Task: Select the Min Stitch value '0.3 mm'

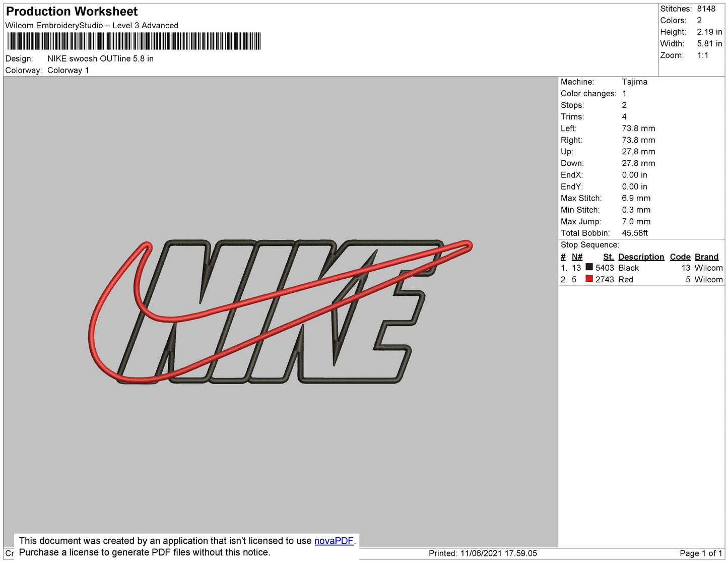Action: [x=636, y=210]
